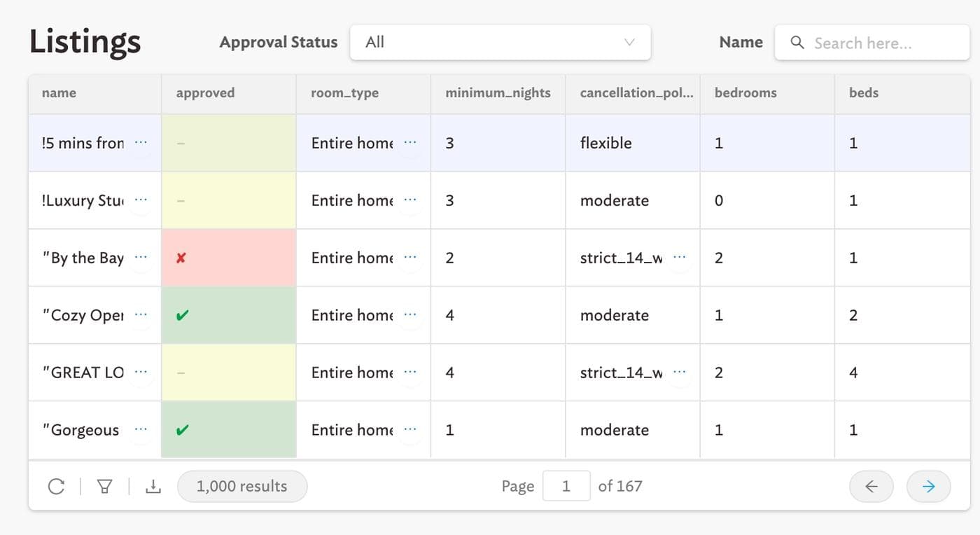This screenshot has height=535, width=980.
Task: Go to previous page with left arrow
Action: (x=871, y=486)
